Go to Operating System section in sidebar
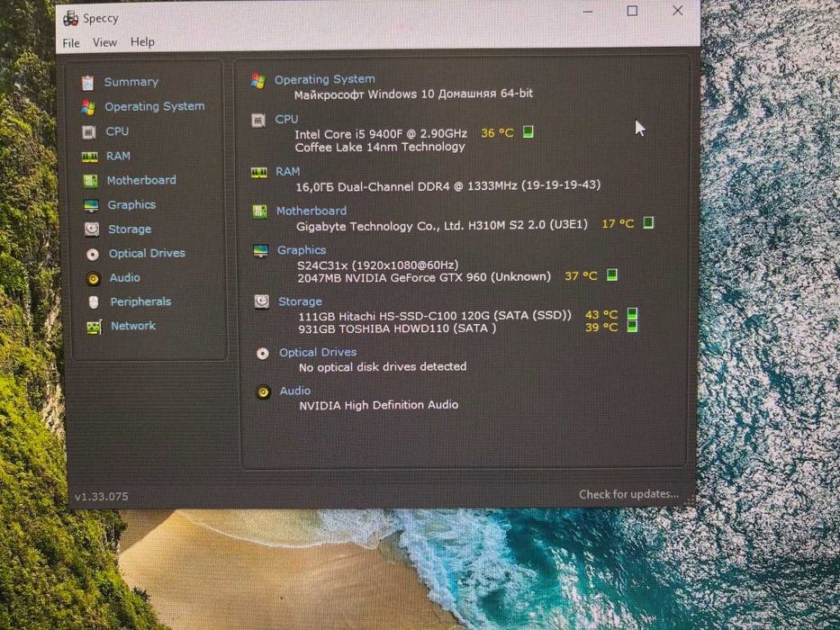This screenshot has height=630, width=840. pos(155,106)
